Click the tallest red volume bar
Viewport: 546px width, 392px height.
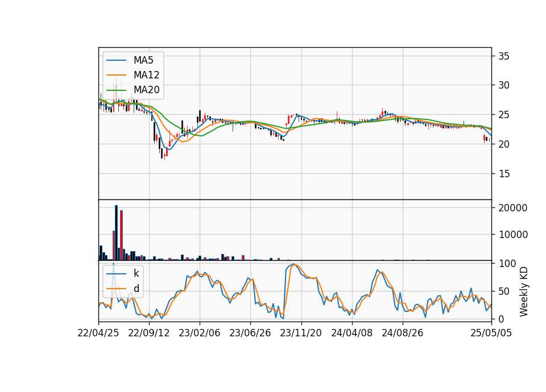(122, 235)
